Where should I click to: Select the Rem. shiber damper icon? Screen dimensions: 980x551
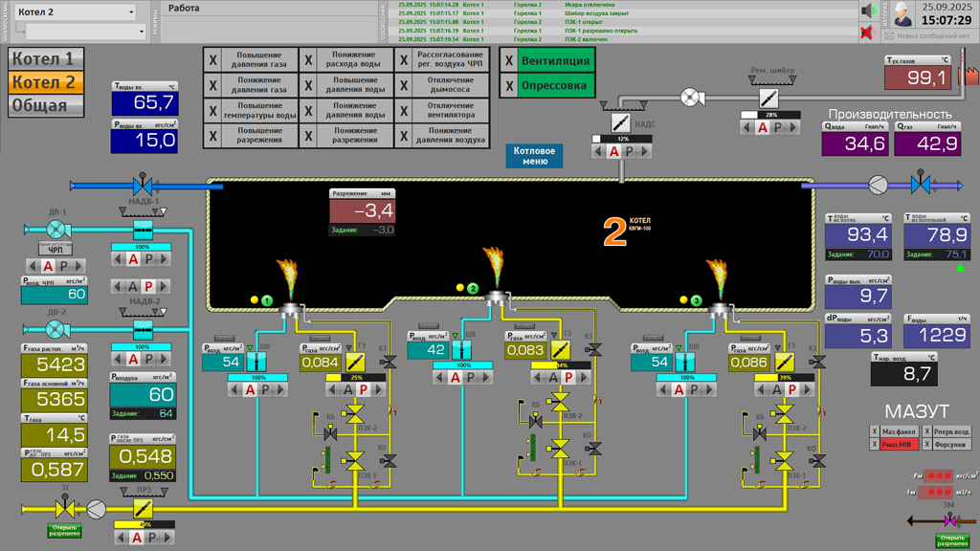(x=768, y=98)
